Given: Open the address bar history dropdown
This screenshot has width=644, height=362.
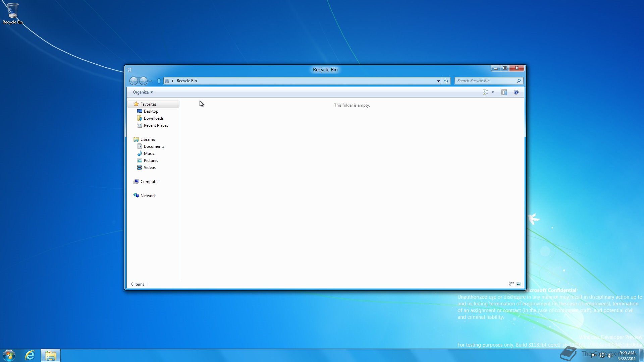Looking at the screenshot, I should point(438,81).
